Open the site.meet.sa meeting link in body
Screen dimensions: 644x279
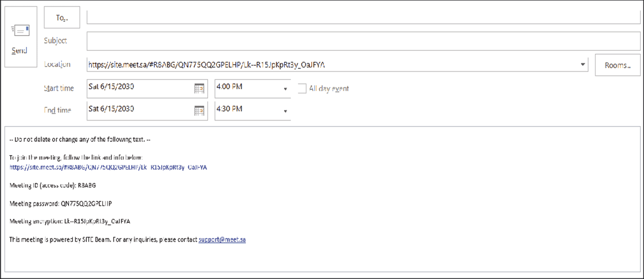(108, 167)
